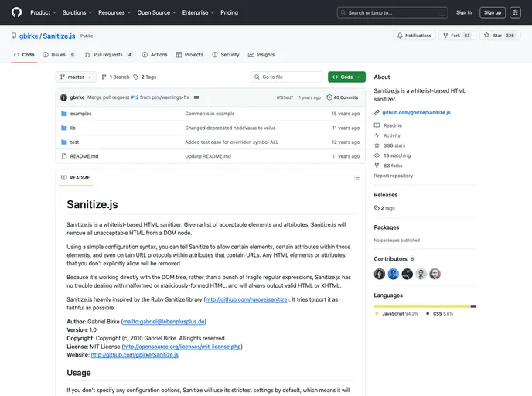The image size is (532, 396).
Task: Expand the Open Source menu
Action: (x=156, y=12)
